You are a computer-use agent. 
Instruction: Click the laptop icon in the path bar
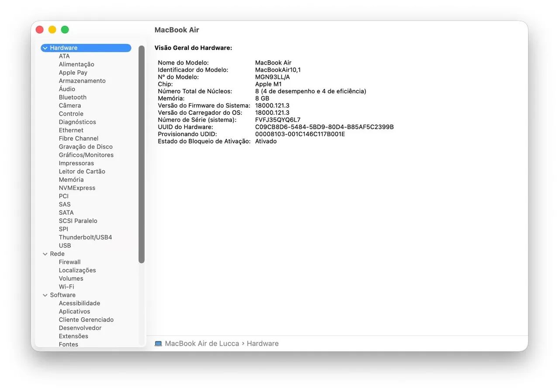click(x=158, y=344)
